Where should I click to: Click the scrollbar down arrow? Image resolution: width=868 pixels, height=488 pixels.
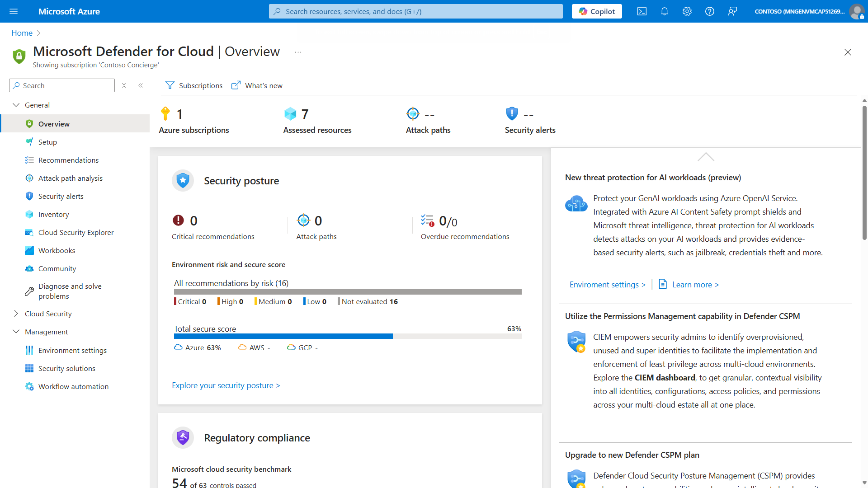pos(864,483)
